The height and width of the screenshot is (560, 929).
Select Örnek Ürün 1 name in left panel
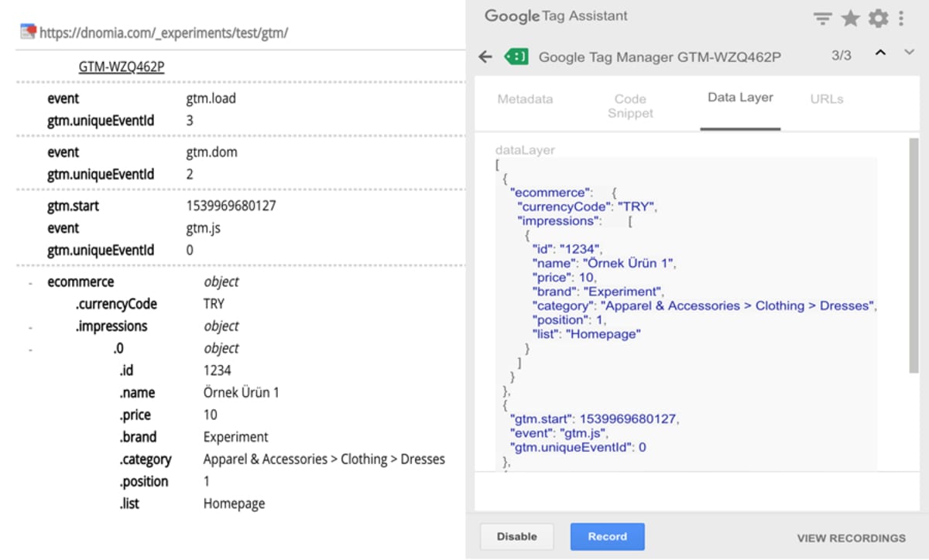[x=241, y=392]
